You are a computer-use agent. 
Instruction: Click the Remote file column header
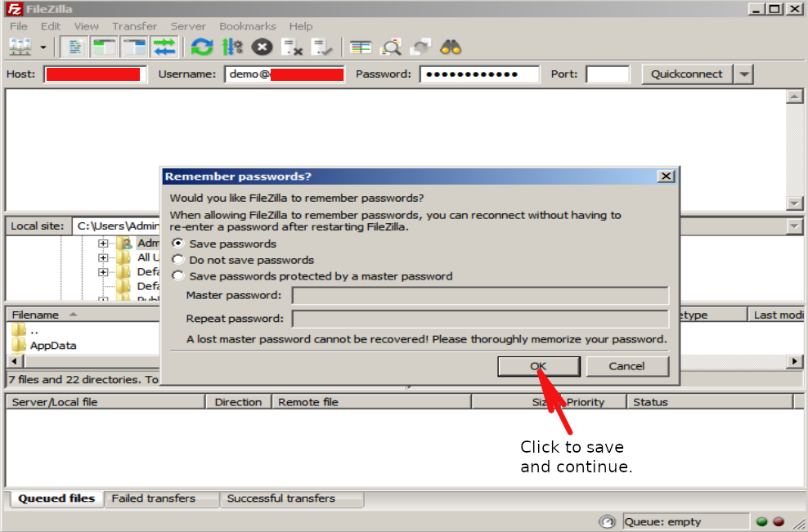coord(371,402)
